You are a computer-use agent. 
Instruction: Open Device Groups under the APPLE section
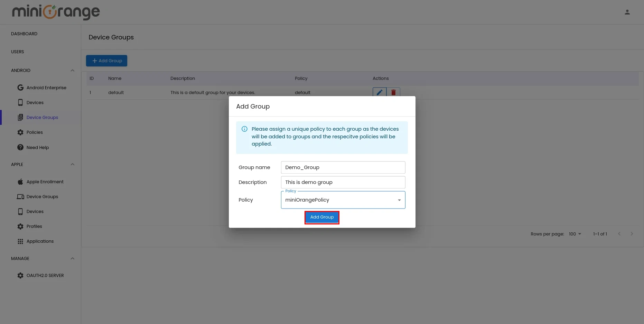click(42, 196)
